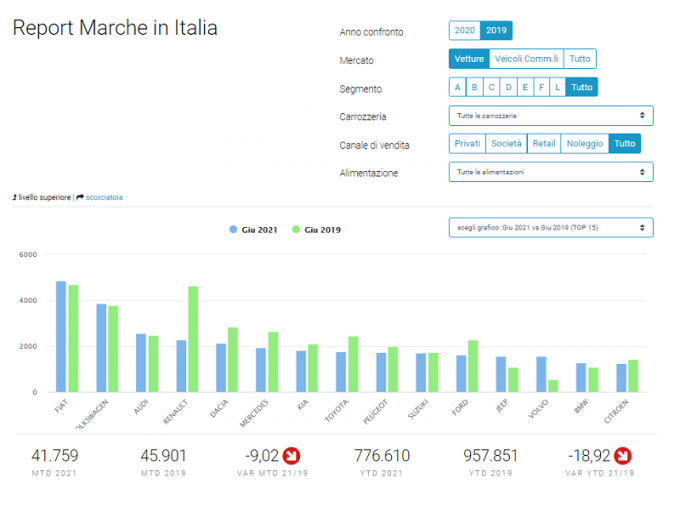Click the -9,02 VAR MTD value
The height and width of the screenshot is (512, 680).
[x=262, y=456]
